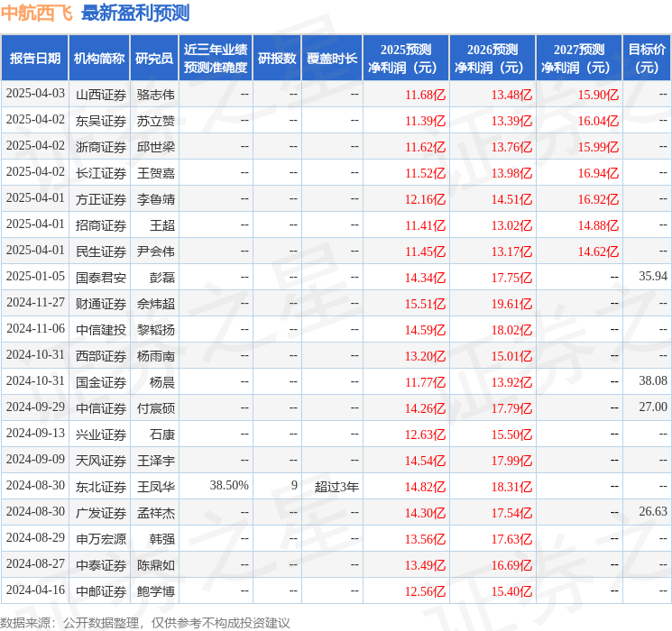This screenshot has height=631, width=672.
Task: Click the 12.16亿 profit value
Action: [425, 199]
